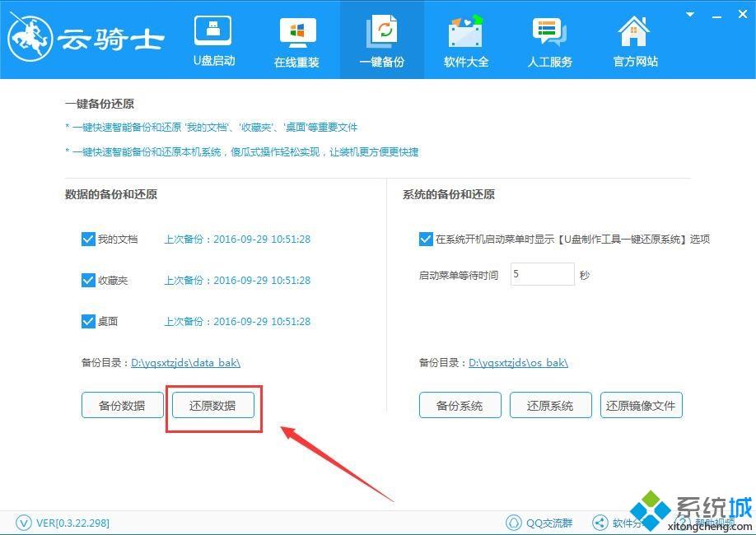
Task: Disable the 桌面 backup checkbox
Action: pos(89,322)
